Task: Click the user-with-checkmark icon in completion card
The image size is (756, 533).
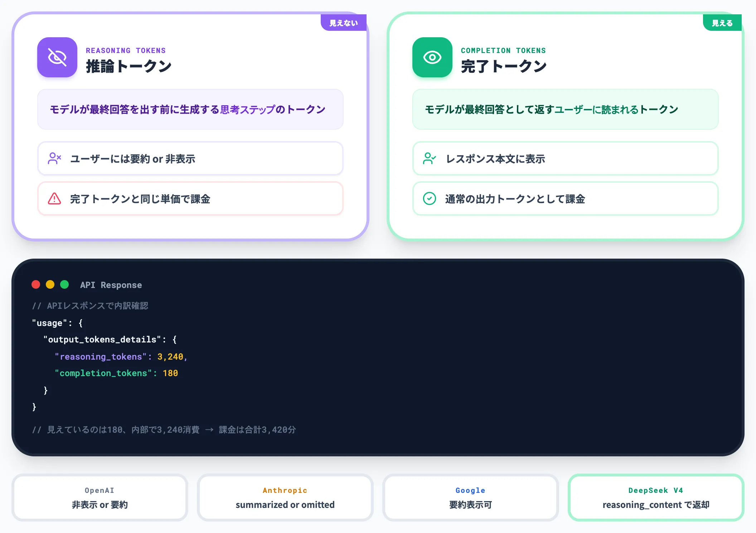Action: pyautogui.click(x=430, y=158)
